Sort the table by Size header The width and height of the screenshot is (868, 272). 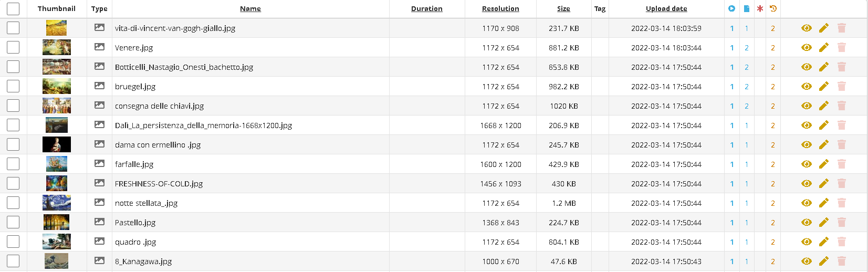(x=563, y=8)
